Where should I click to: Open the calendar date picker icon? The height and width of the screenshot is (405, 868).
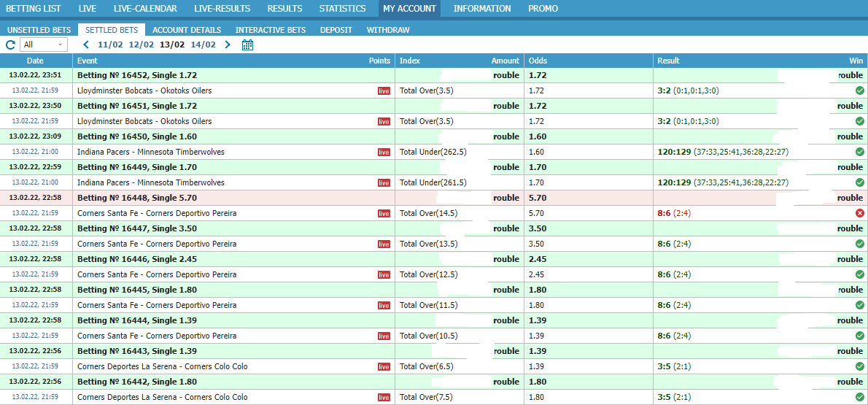point(247,45)
